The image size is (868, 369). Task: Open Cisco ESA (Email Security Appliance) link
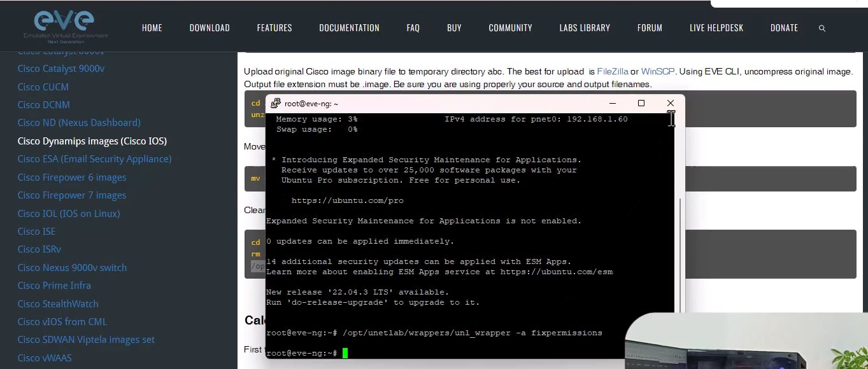[x=95, y=158]
